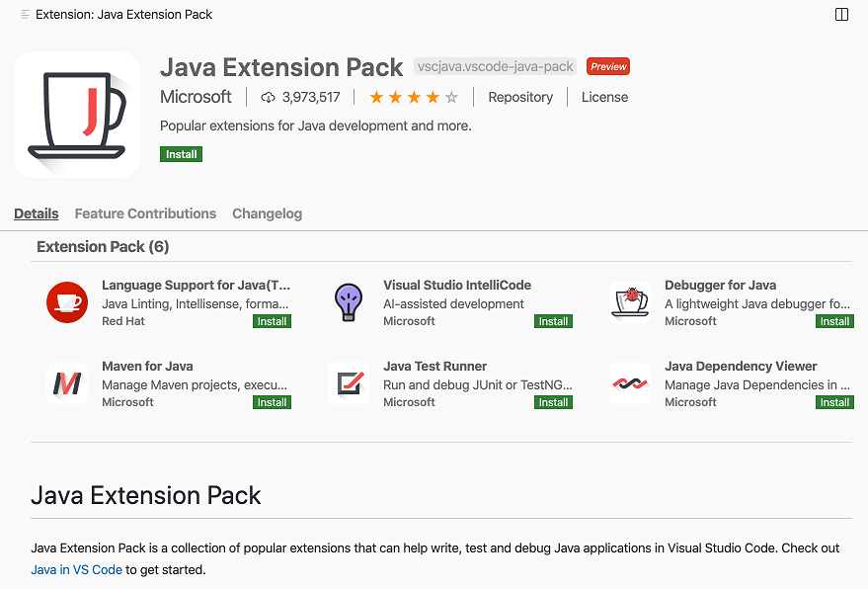Follow the Java in VS Code link
Viewport: 868px width, 589px height.
76,569
